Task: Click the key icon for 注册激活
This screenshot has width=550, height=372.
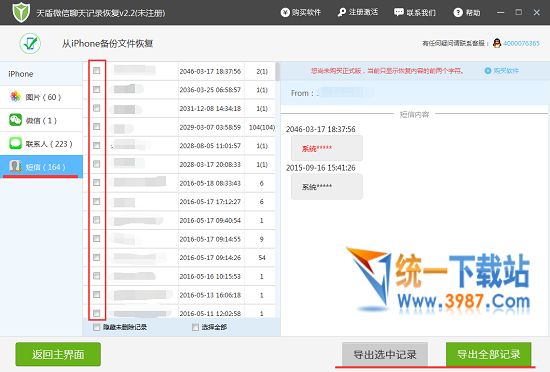Action: click(342, 13)
